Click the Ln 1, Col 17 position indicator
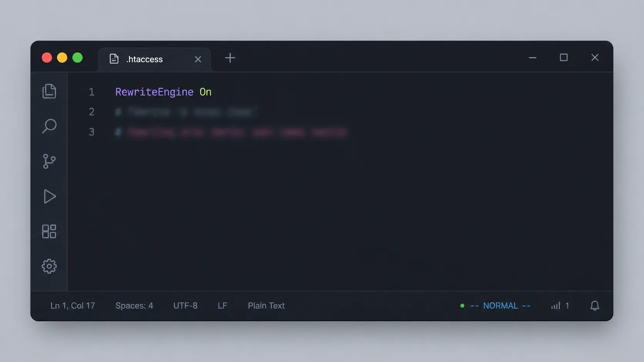644x362 pixels. 72,305
